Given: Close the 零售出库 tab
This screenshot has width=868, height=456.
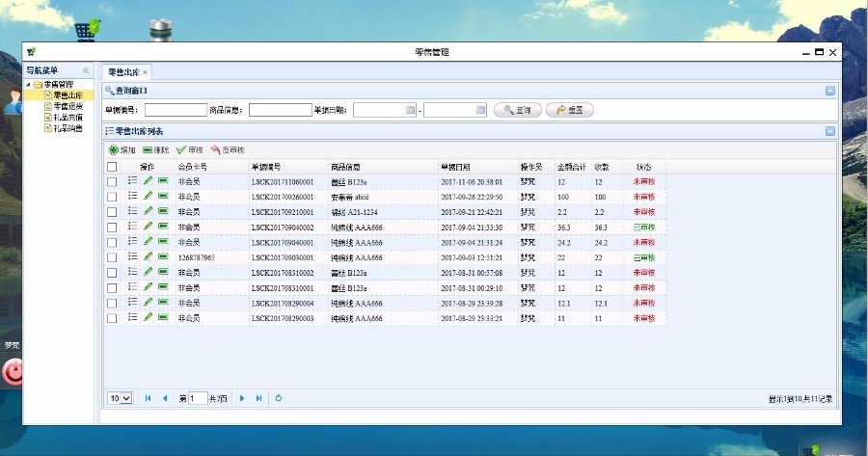Looking at the screenshot, I should pos(145,72).
